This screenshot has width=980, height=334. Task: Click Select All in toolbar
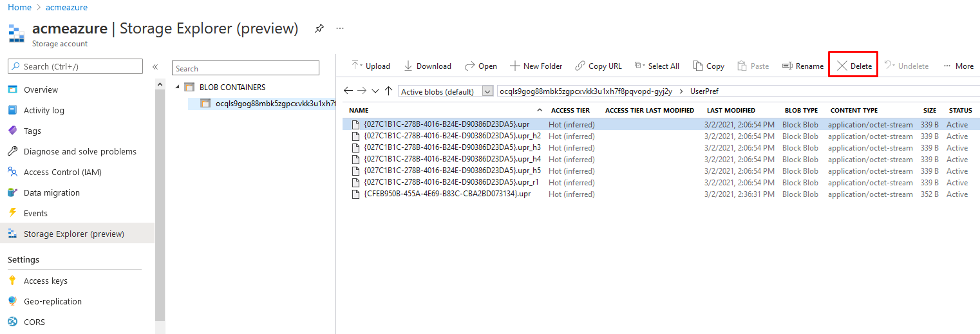pyautogui.click(x=657, y=66)
